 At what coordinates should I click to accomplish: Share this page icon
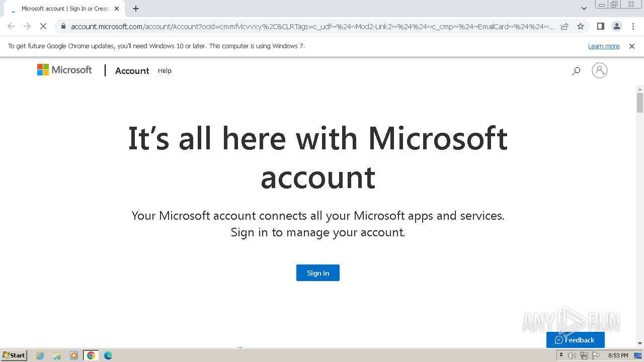tap(565, 26)
